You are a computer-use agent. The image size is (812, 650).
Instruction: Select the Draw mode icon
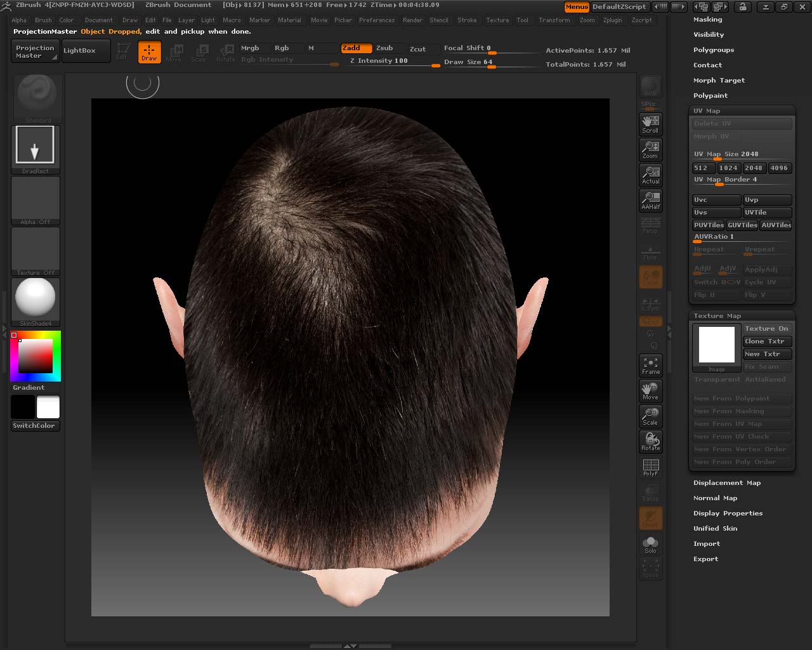pos(149,51)
